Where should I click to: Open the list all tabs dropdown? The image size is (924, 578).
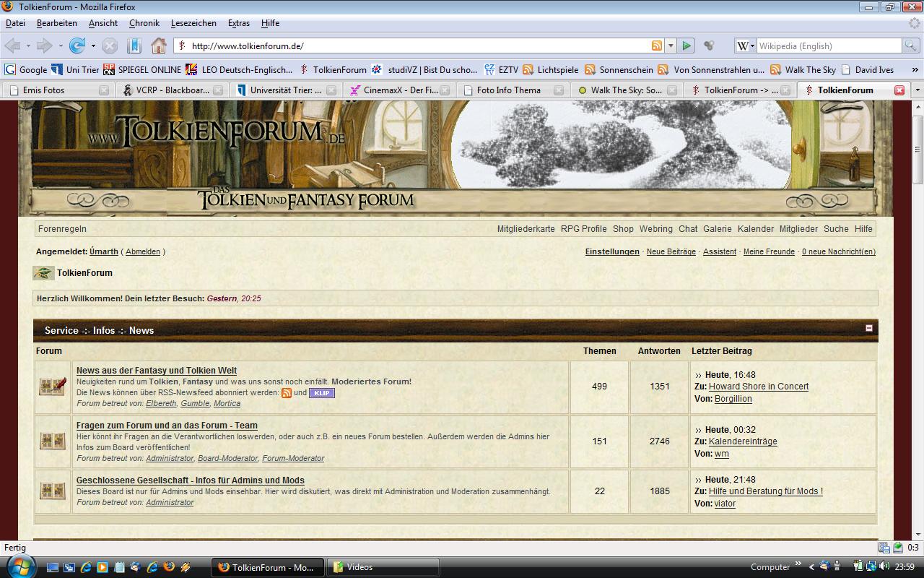click(x=918, y=90)
